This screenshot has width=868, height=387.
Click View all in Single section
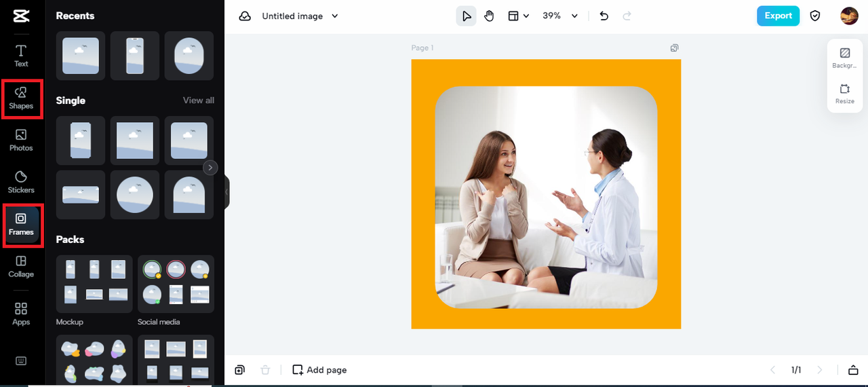pos(198,100)
